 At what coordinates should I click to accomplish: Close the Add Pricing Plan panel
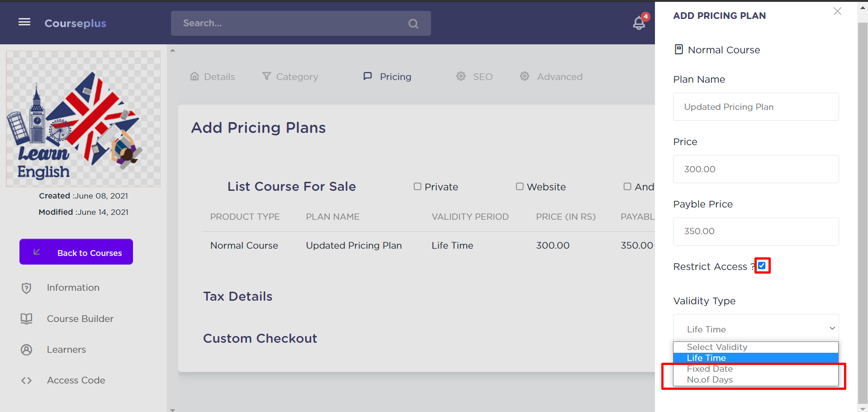[837, 11]
